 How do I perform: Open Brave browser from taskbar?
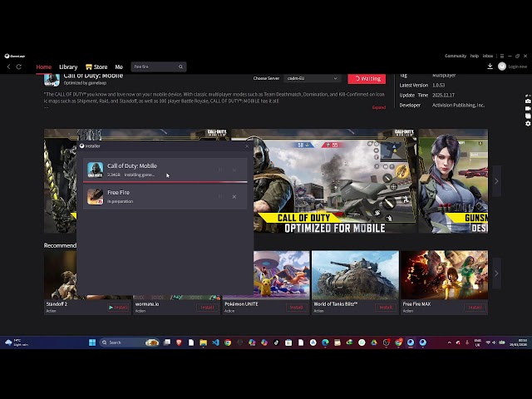coord(179,342)
